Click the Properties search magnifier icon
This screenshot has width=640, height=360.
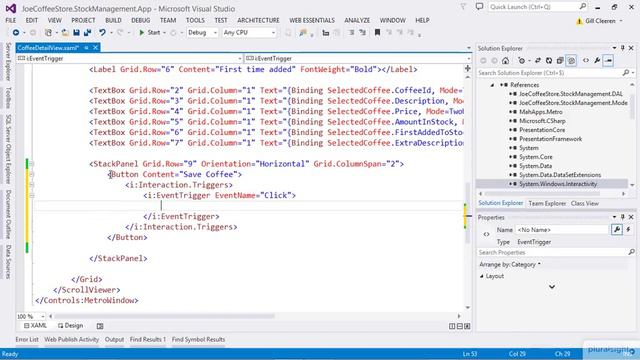tap(631, 253)
